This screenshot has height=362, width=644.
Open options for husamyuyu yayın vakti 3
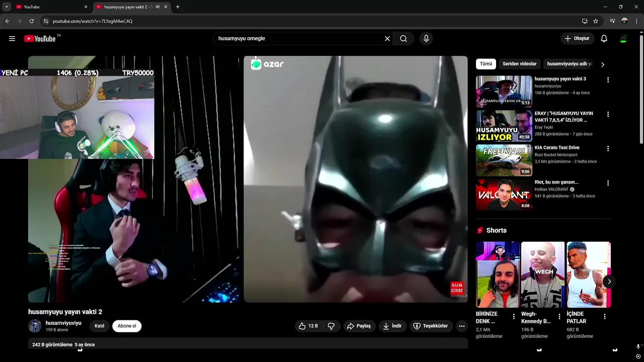[x=608, y=80]
